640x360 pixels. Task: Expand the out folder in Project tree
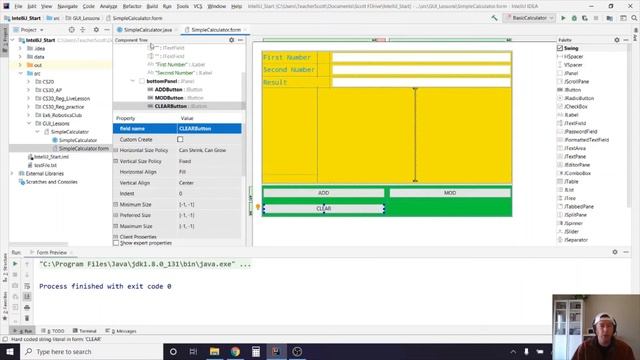pos(20,65)
